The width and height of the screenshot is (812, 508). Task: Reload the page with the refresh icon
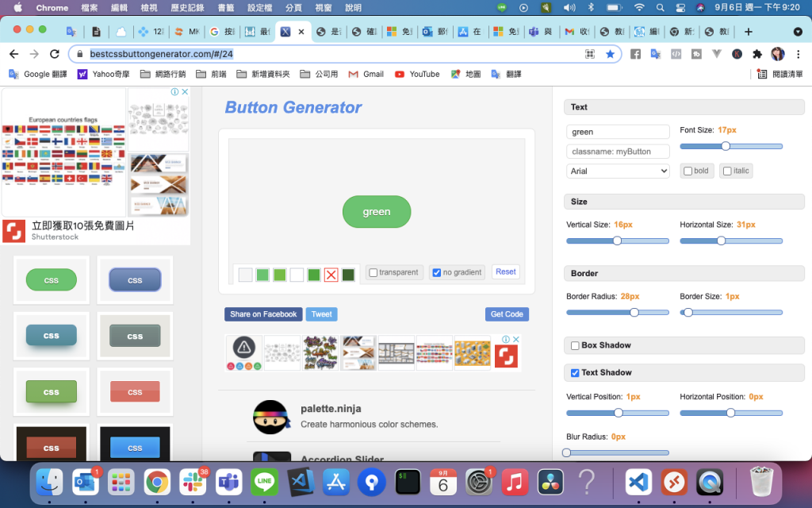click(55, 54)
